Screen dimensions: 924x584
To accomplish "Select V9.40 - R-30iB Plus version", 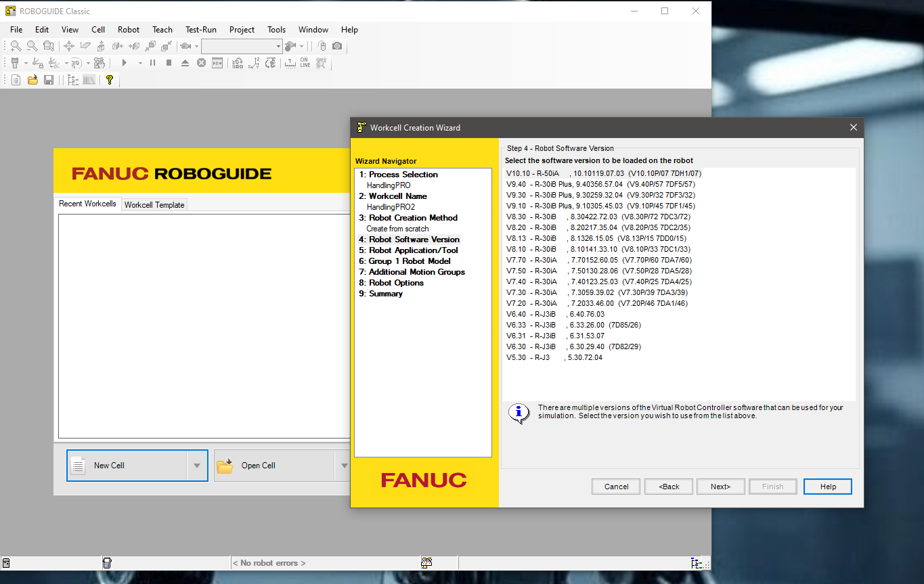I will (x=600, y=184).
